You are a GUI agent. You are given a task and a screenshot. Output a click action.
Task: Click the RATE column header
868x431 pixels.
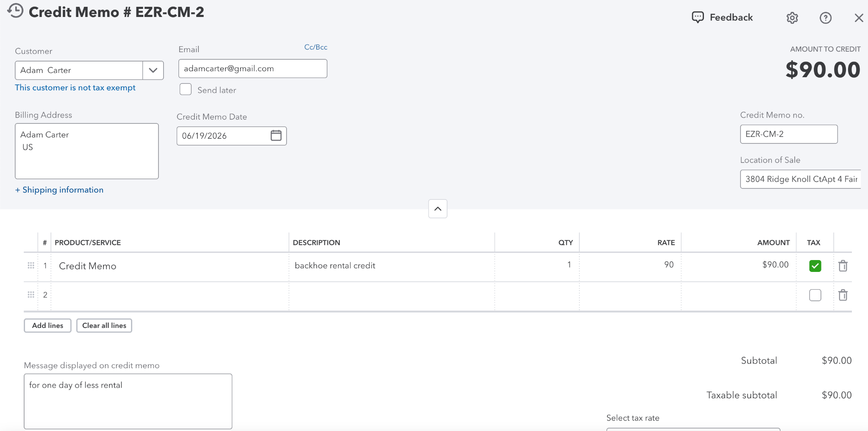coord(666,243)
